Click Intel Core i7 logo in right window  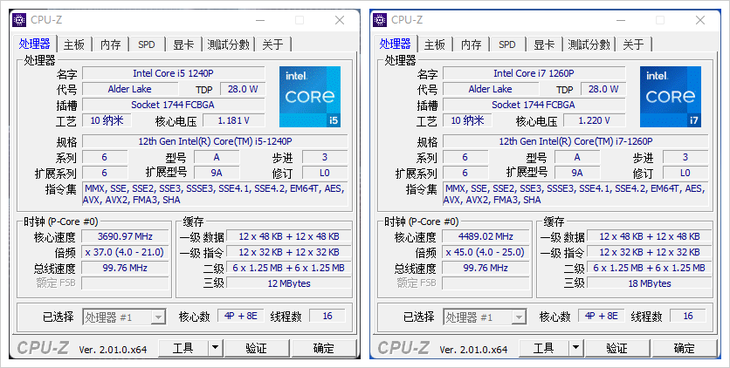coord(670,96)
